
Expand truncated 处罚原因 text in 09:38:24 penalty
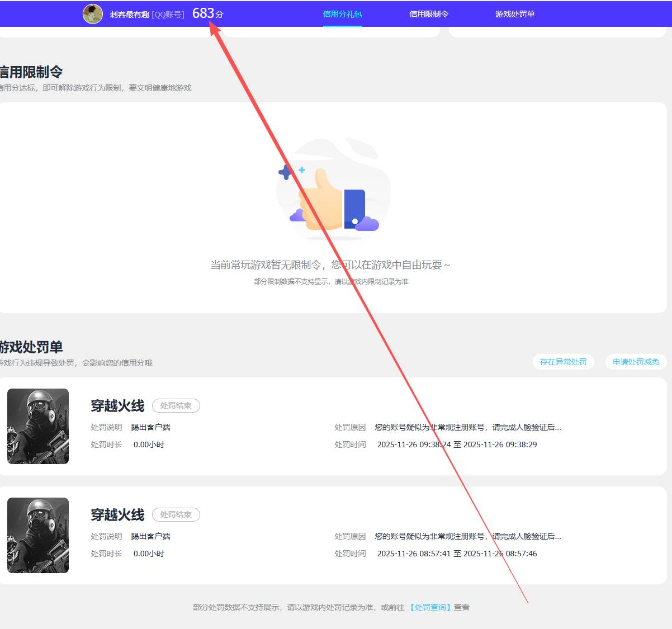coord(467,427)
